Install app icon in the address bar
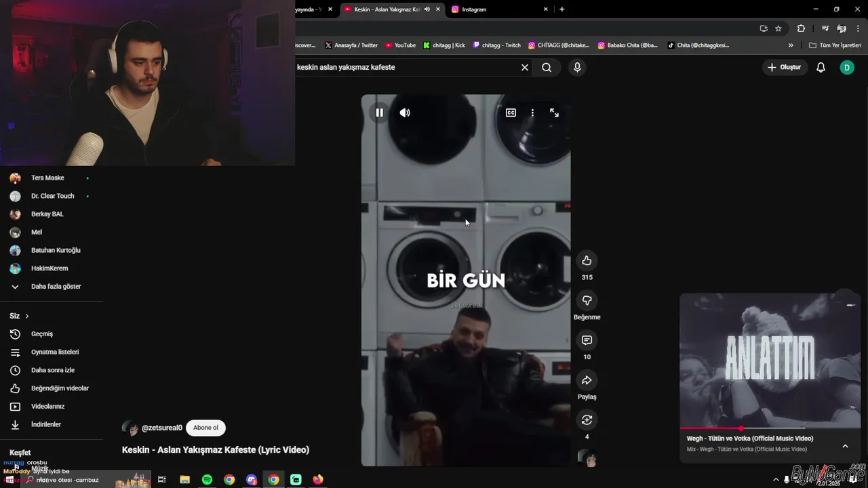 pyautogui.click(x=764, y=28)
